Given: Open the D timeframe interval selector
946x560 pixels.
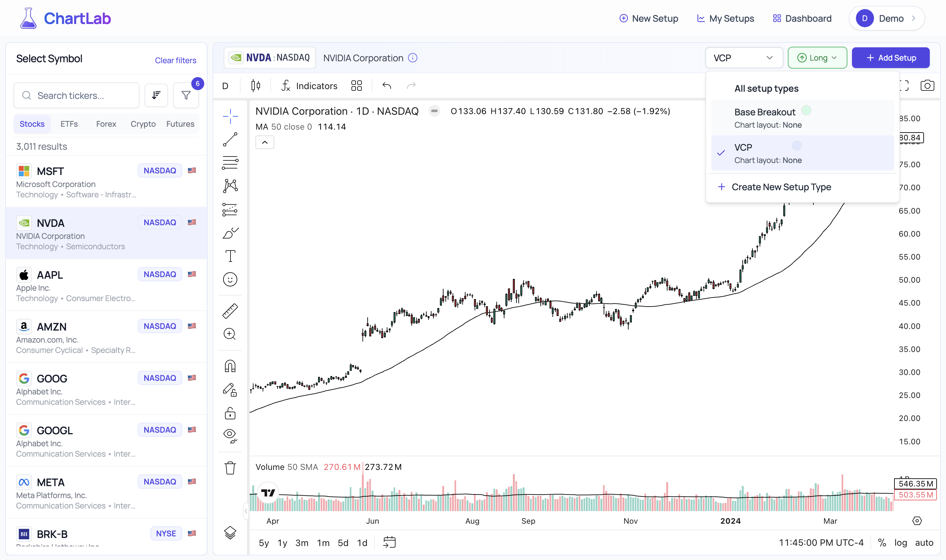Looking at the screenshot, I should point(225,86).
